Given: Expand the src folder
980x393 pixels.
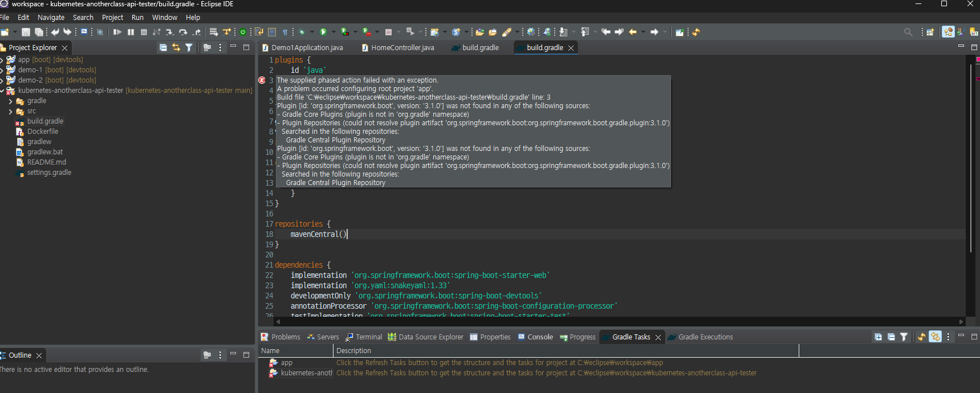Looking at the screenshot, I should click(10, 111).
